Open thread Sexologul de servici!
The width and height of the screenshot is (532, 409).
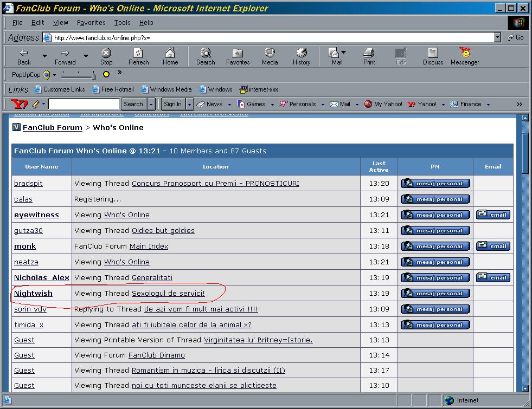pyautogui.click(x=168, y=293)
